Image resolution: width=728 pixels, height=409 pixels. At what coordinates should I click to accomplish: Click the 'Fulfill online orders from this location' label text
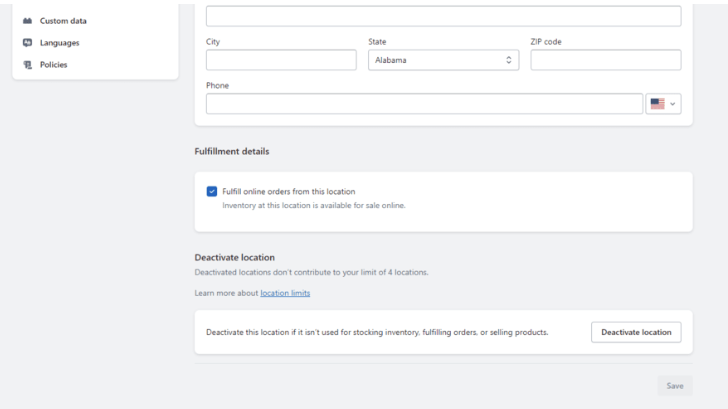(x=288, y=191)
